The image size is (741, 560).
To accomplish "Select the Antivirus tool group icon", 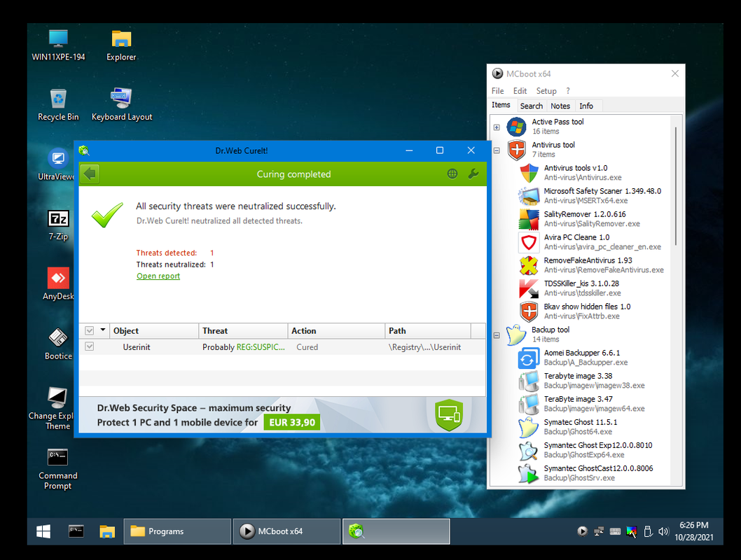I will (x=516, y=150).
